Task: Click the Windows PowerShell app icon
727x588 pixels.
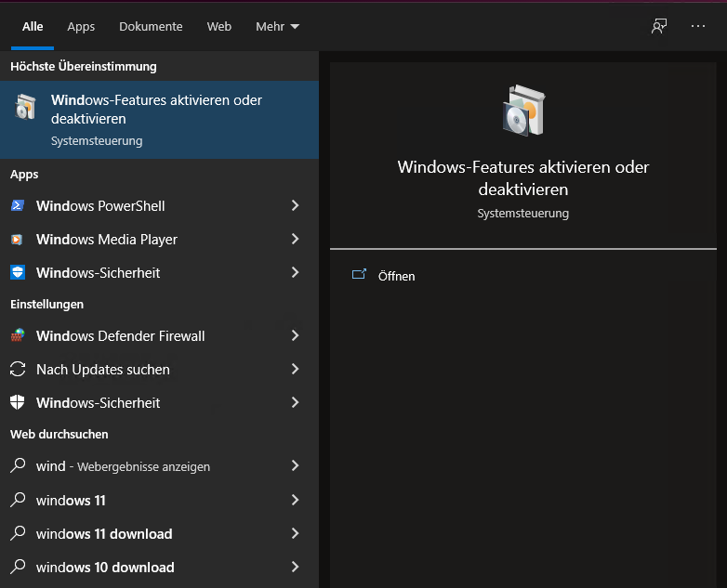Action: tap(18, 205)
